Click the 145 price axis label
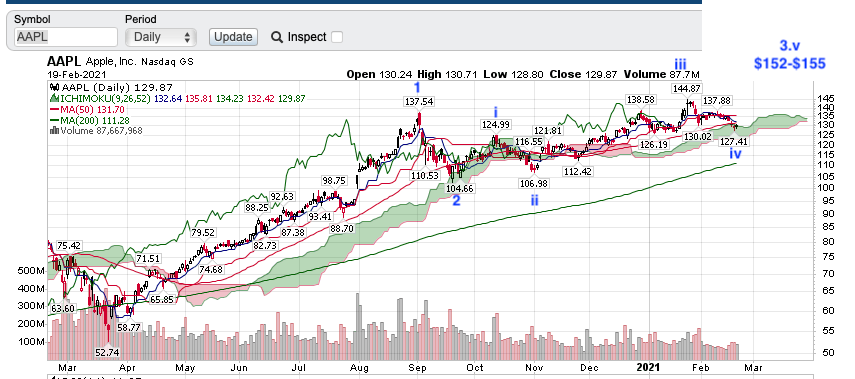The width and height of the screenshot is (855, 379). click(826, 99)
